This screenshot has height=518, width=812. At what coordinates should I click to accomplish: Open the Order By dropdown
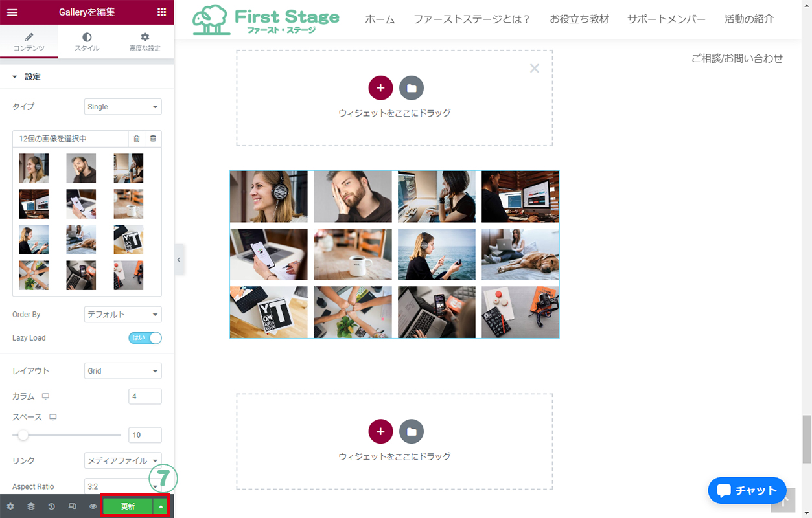122,315
